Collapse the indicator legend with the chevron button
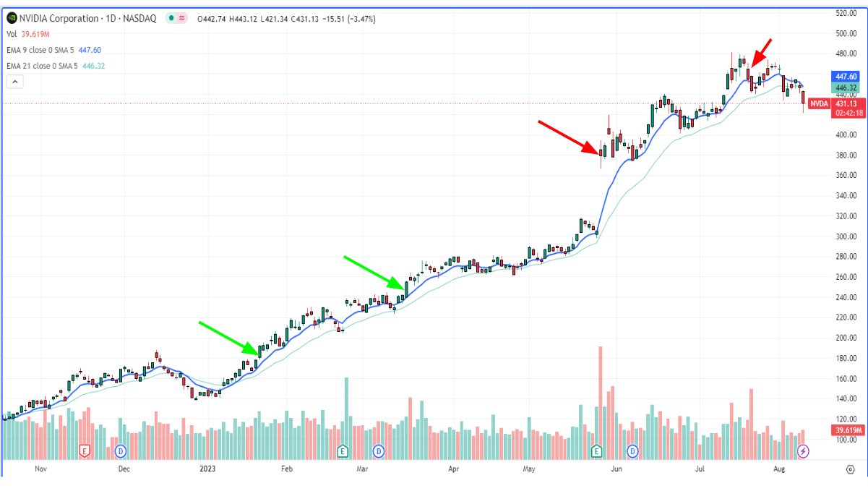 [x=14, y=82]
